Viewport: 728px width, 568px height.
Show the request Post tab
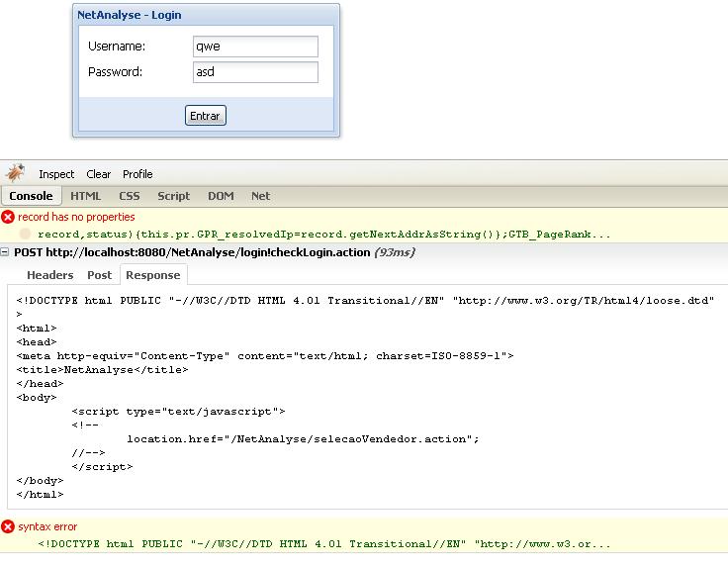tap(99, 275)
